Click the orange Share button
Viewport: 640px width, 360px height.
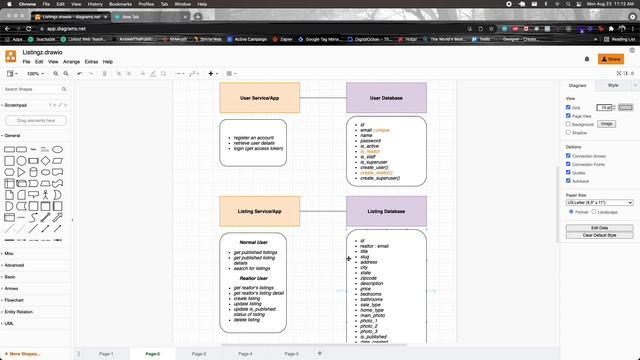click(611, 59)
